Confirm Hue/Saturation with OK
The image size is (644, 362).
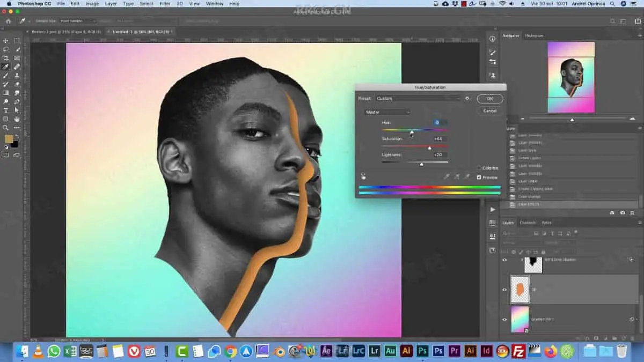click(x=489, y=99)
